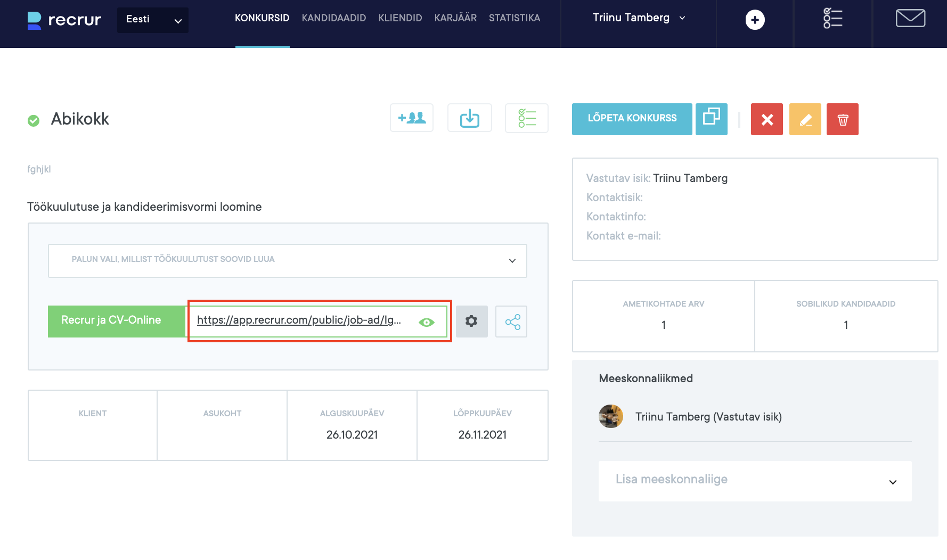Image resolution: width=947 pixels, height=560 pixels.
Task: Click the yellow pencil edit button
Action: [x=805, y=119]
